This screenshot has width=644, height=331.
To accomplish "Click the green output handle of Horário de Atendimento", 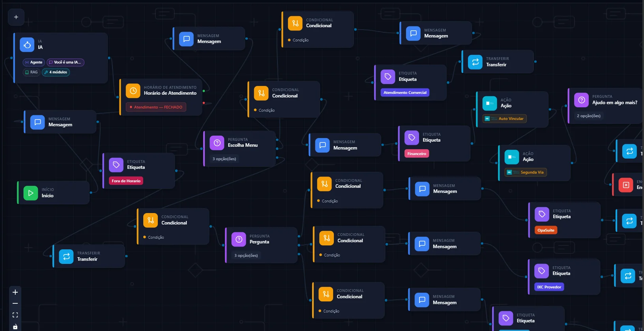I will [x=204, y=91].
